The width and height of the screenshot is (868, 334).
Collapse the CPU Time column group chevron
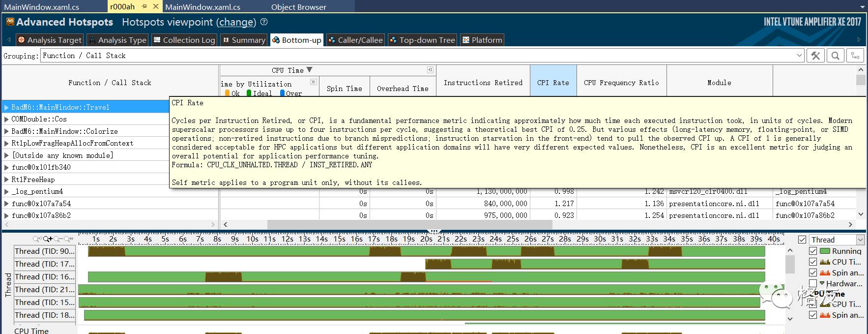click(x=430, y=70)
